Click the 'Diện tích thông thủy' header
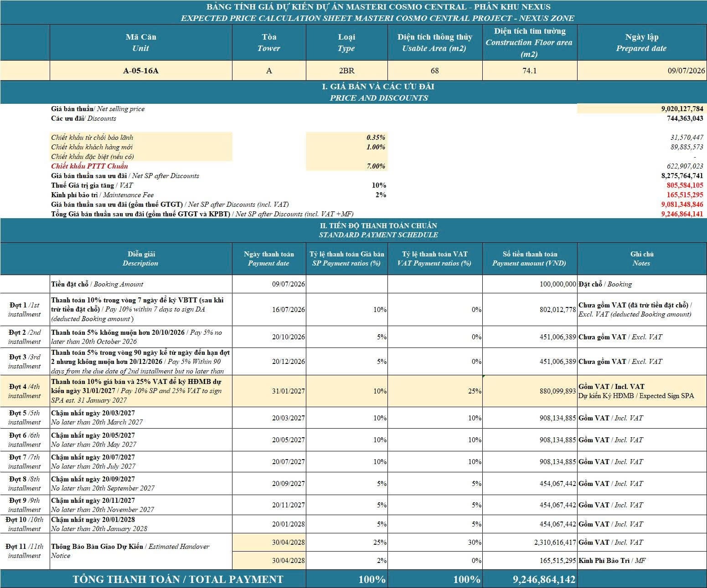This screenshot has height=588, width=707. point(435,42)
